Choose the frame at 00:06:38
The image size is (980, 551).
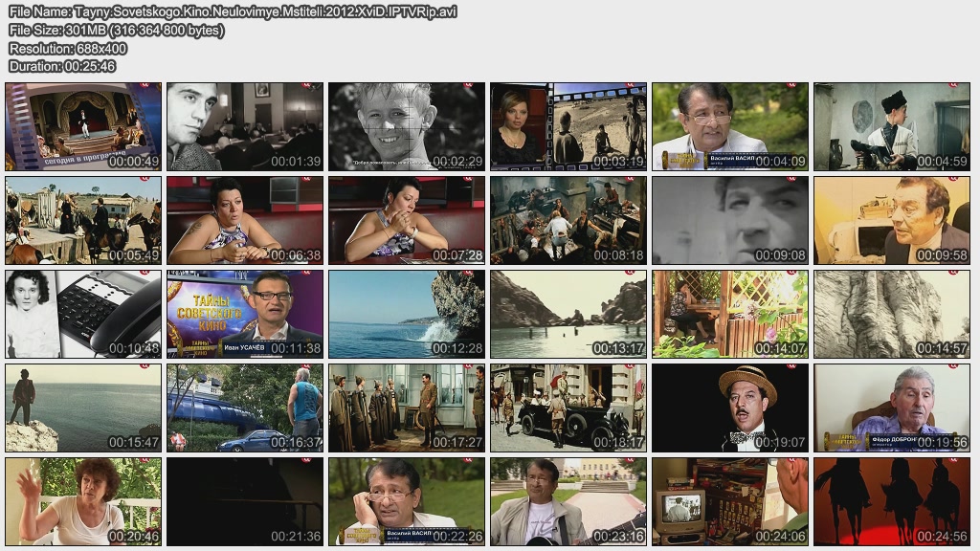[245, 221]
